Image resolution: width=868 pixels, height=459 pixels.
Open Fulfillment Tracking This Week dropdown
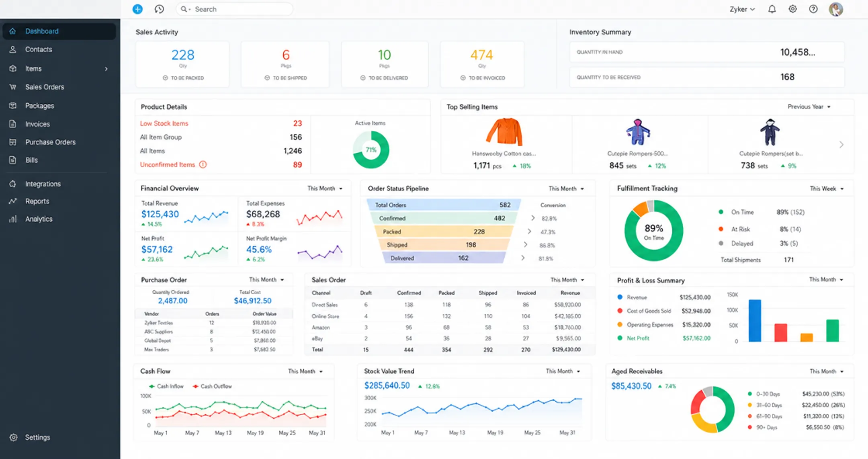coord(827,189)
